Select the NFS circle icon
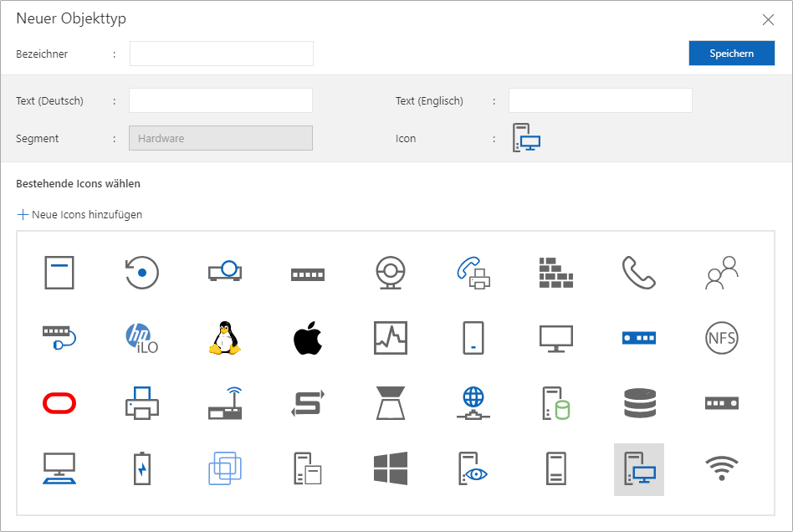The height and width of the screenshot is (532, 793). (721, 337)
